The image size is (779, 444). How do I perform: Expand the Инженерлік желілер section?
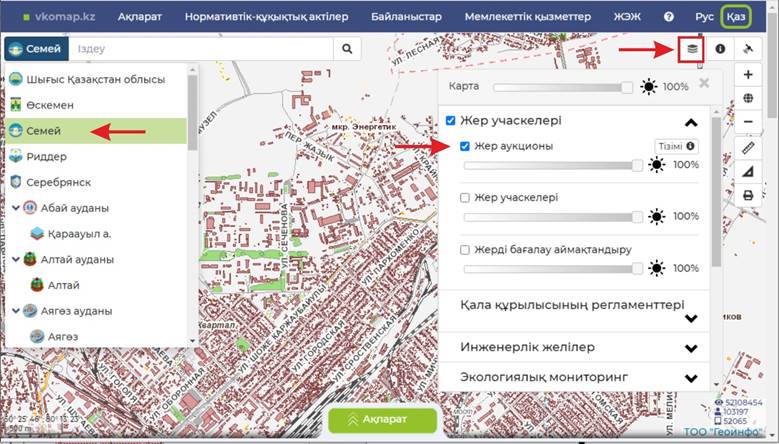click(x=690, y=348)
